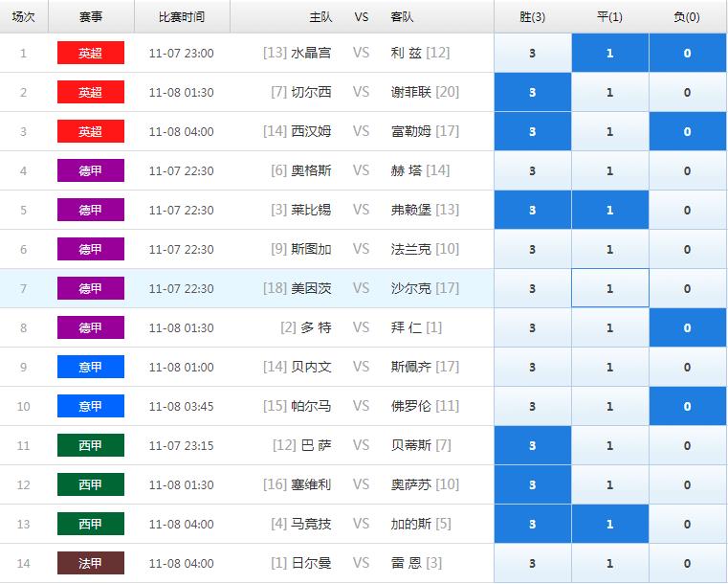Viewport: 728px width, 584px height.
Task: Click the 胜(3) column header
Action: [x=533, y=17]
